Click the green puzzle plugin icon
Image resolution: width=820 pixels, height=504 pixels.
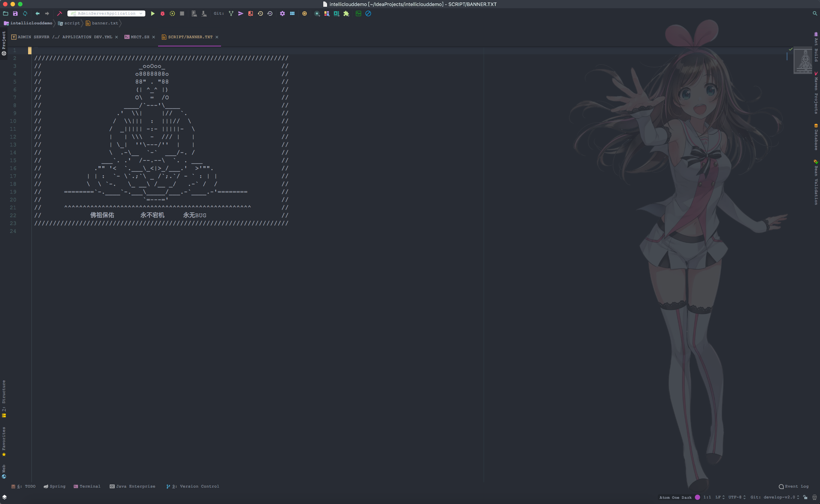[x=346, y=13]
